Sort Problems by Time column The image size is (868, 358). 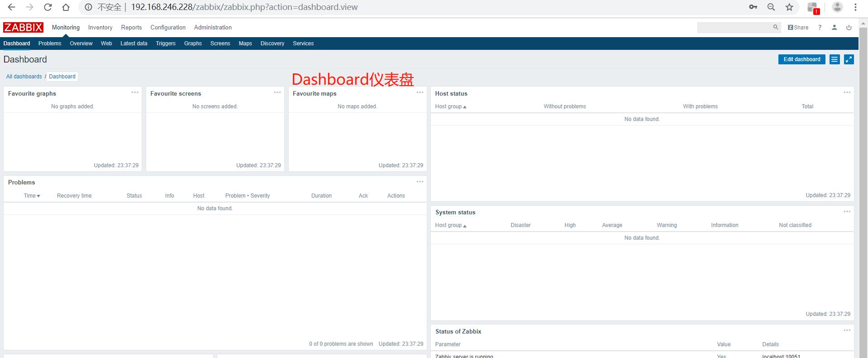tap(32, 196)
